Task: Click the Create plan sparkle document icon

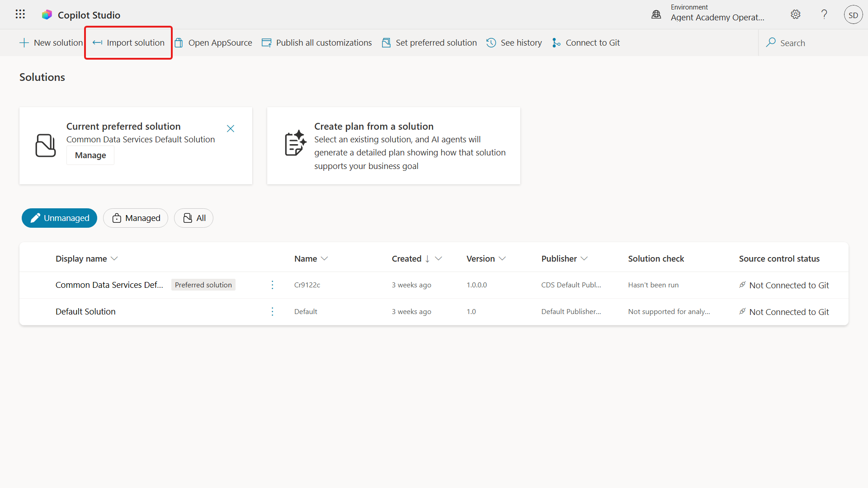Action: [296, 143]
